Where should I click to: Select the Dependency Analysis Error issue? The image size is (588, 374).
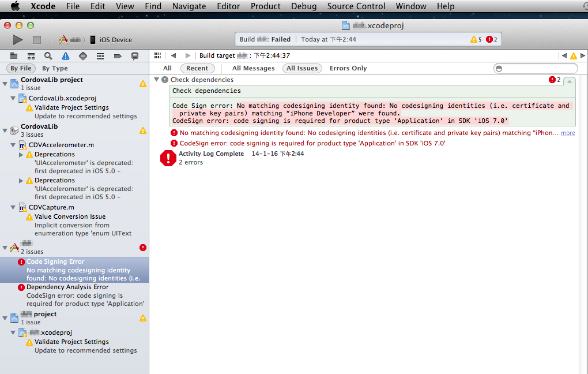pos(74,295)
